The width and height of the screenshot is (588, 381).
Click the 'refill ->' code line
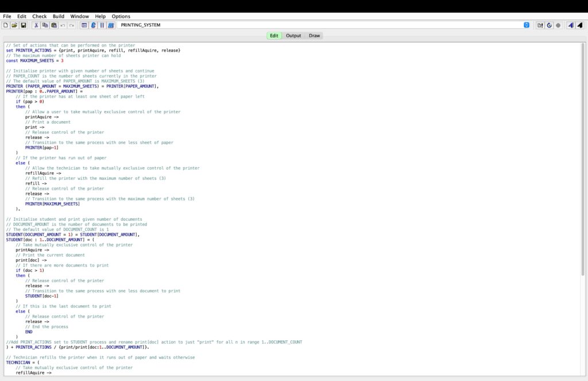click(x=36, y=183)
